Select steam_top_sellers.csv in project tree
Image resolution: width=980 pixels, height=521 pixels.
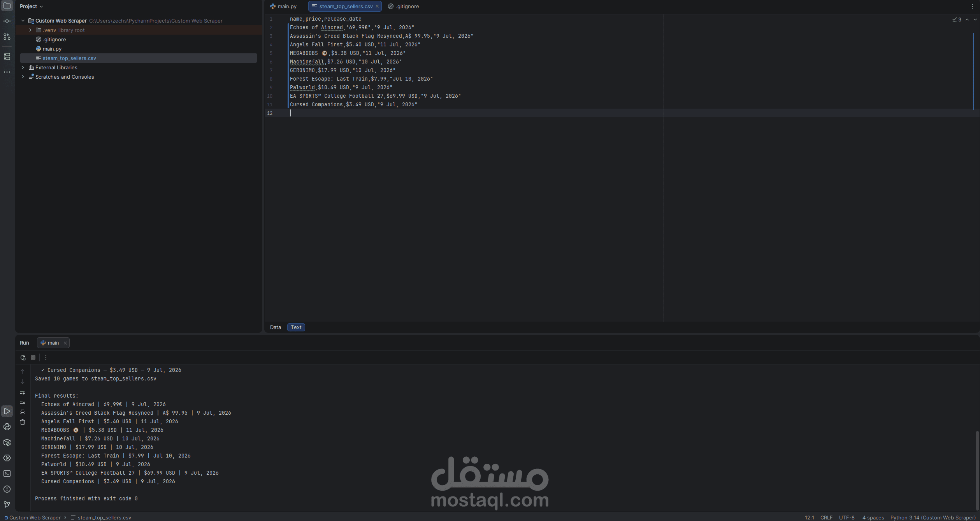[139, 58]
